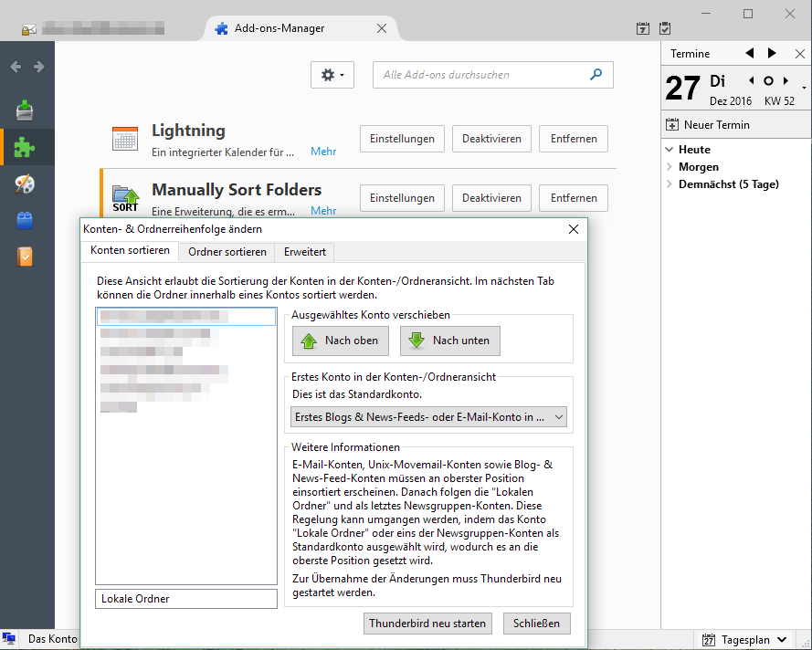Viewport: 812px width, 650px height.
Task: Close the Add-ons-Manager tab
Action: pos(382,28)
